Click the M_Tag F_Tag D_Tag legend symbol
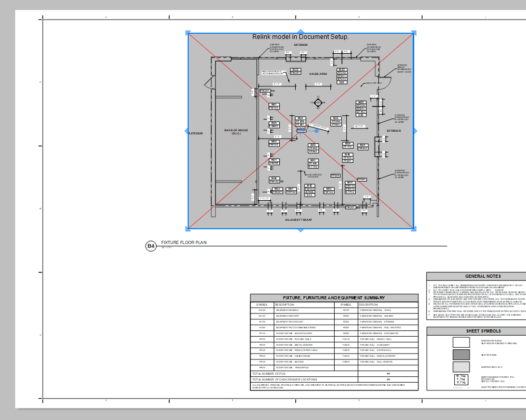526x420 pixels. click(461, 379)
